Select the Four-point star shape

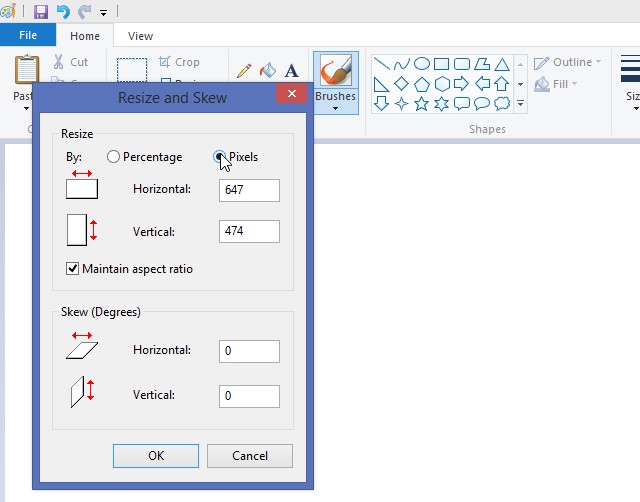click(402, 104)
